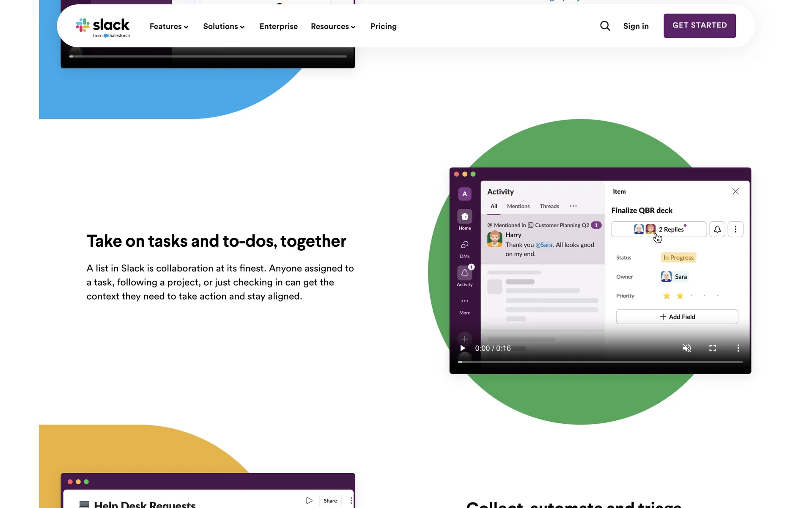Click the item notification bell icon
This screenshot has width=812, height=508.
click(x=717, y=229)
